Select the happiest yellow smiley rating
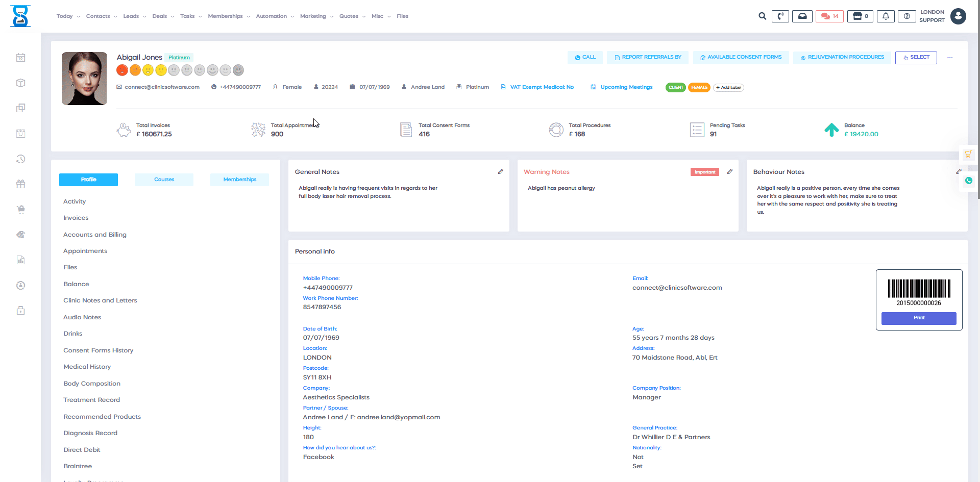Image resolution: width=980 pixels, height=482 pixels. coord(161,70)
